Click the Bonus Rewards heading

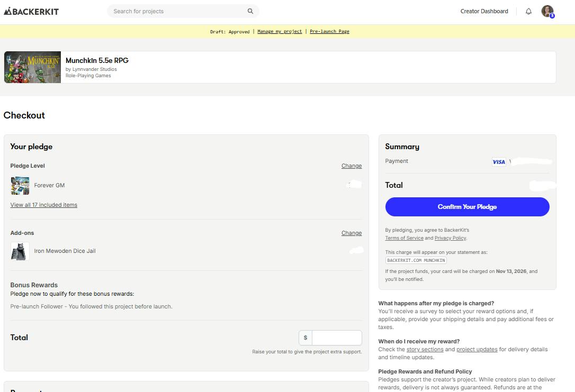34,285
